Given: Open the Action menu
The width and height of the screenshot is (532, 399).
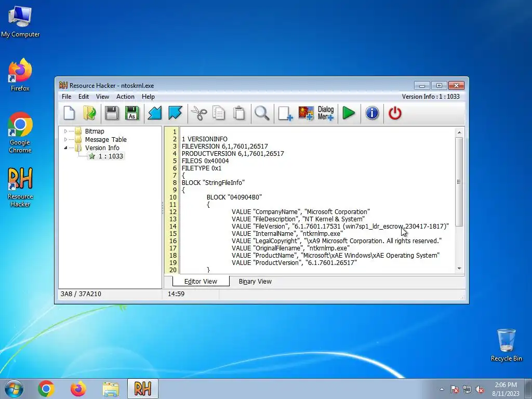Looking at the screenshot, I should click(x=125, y=96).
